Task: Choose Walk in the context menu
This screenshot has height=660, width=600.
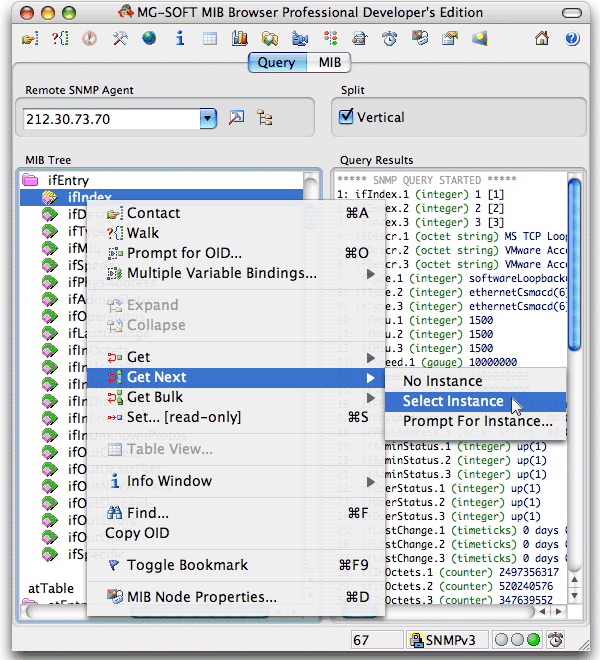Action: coord(235,233)
